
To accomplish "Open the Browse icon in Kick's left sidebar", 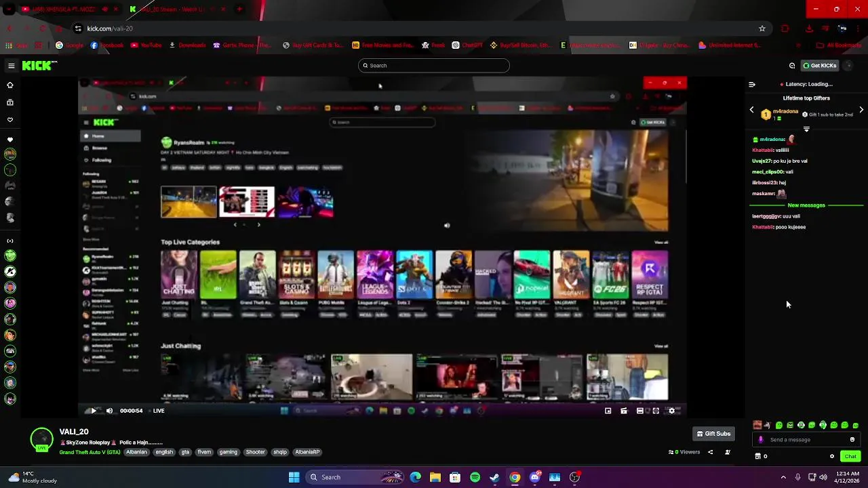I will point(10,102).
